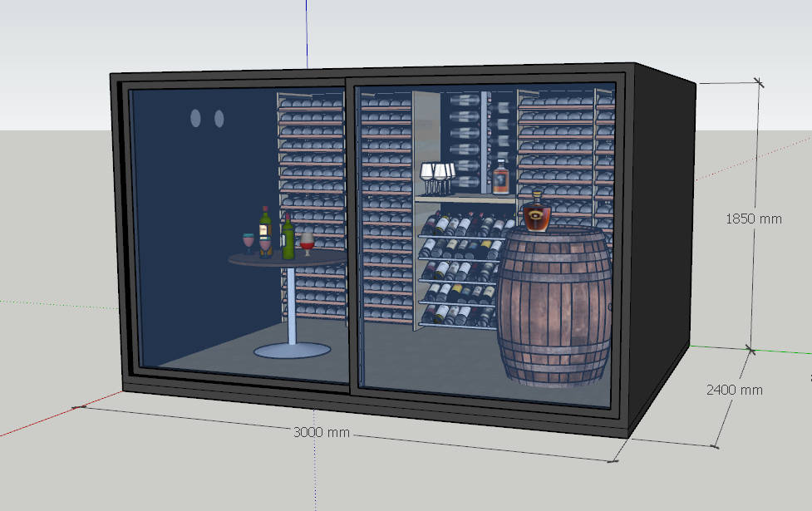The image size is (812, 511).
Task: Click the red wine glass on table's right
Action: pyautogui.click(x=308, y=243)
